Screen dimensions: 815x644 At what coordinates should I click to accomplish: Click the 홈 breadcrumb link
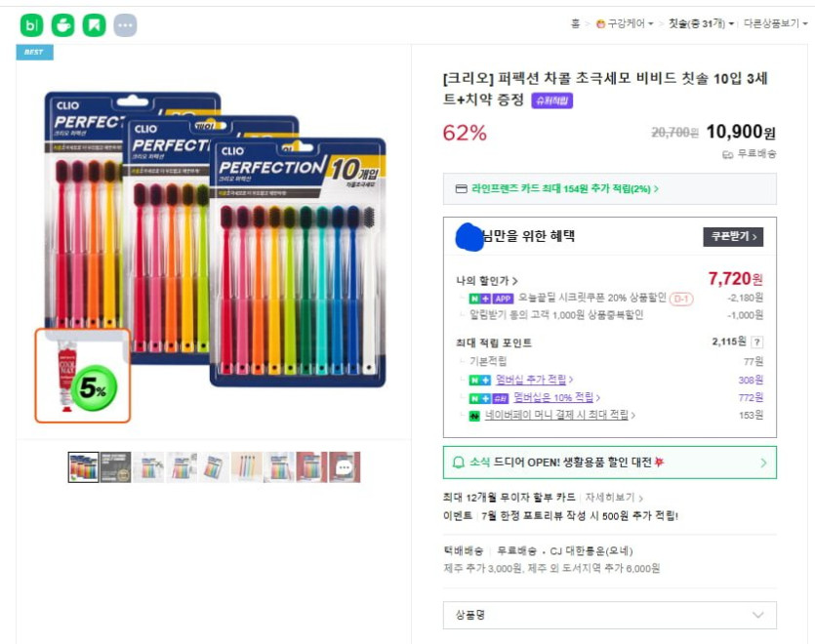[x=575, y=24]
